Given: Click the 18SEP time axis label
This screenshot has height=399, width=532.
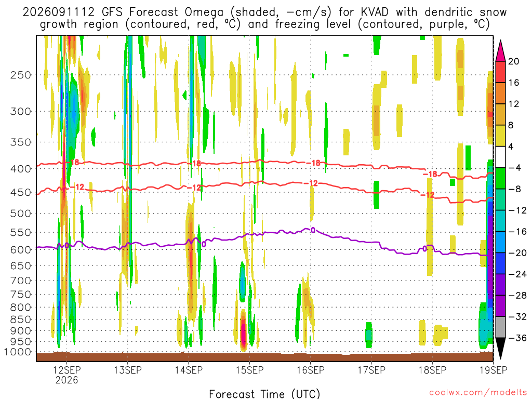Looking at the screenshot, I should tap(432, 370).
